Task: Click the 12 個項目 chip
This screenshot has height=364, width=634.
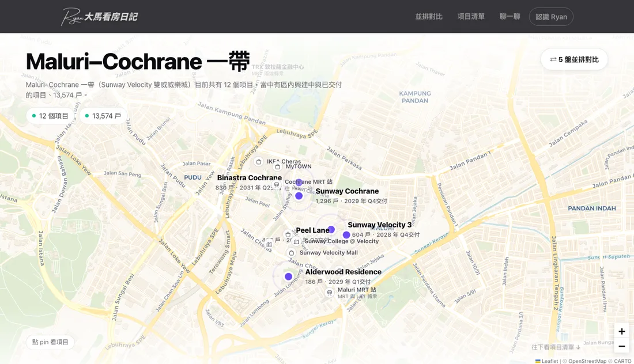Action: click(x=50, y=116)
